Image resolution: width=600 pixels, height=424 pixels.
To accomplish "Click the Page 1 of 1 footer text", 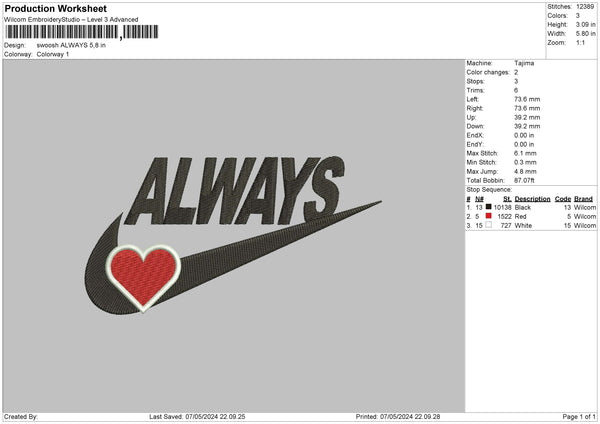I will tap(579, 417).
